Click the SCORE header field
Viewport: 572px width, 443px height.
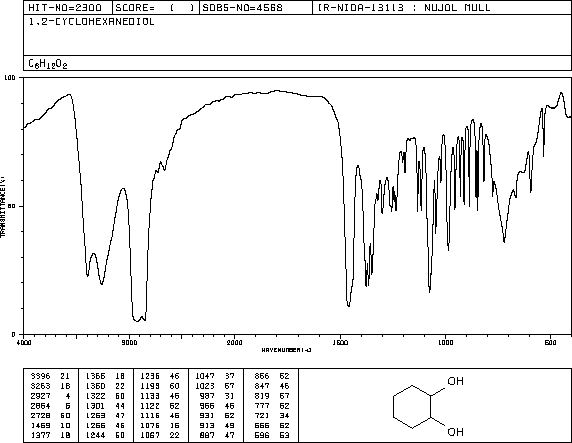coord(156,8)
